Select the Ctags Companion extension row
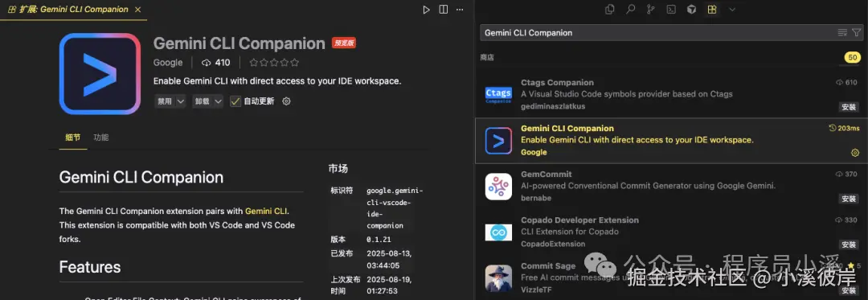 point(671,94)
